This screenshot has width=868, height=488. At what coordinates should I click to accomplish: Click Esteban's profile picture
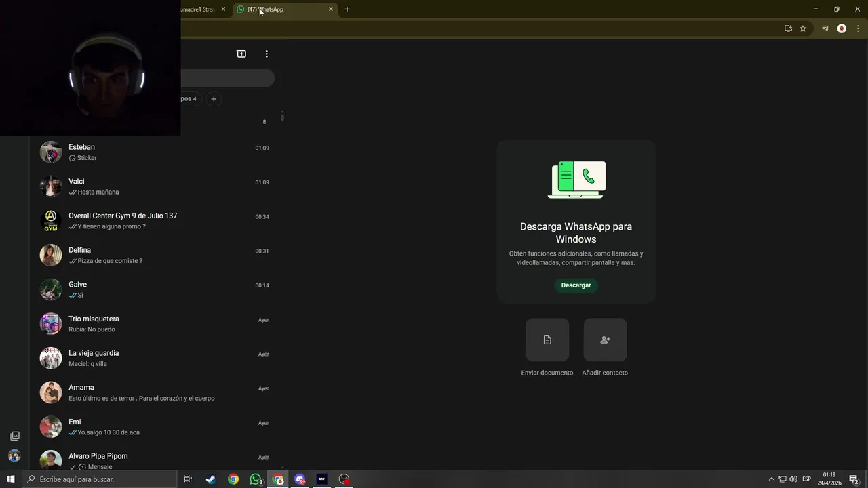pyautogui.click(x=51, y=152)
